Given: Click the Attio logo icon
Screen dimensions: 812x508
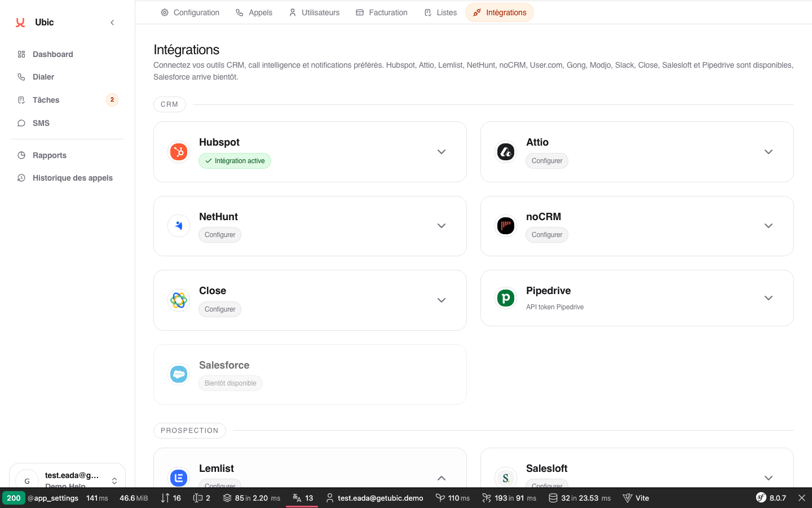Looking at the screenshot, I should (506, 152).
